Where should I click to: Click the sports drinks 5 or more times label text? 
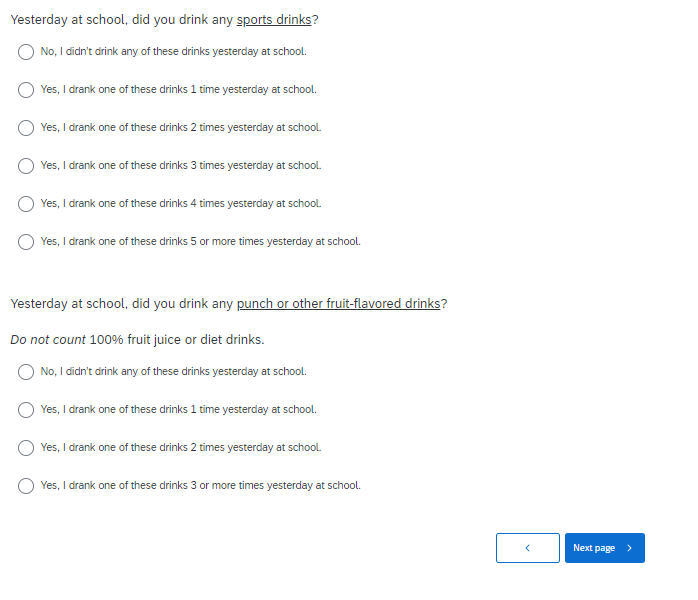click(200, 242)
